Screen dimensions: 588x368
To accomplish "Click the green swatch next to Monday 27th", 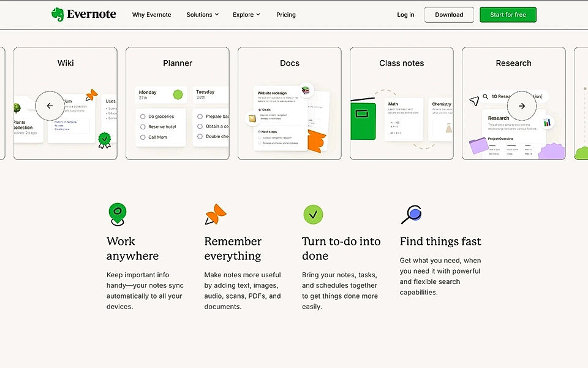I will (178, 95).
